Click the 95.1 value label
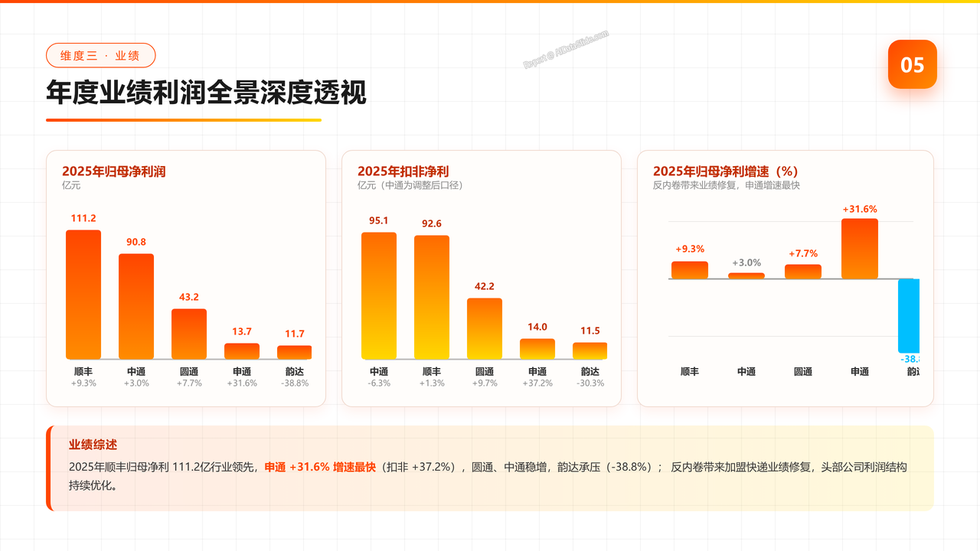This screenshot has height=551, width=980. pyautogui.click(x=379, y=220)
